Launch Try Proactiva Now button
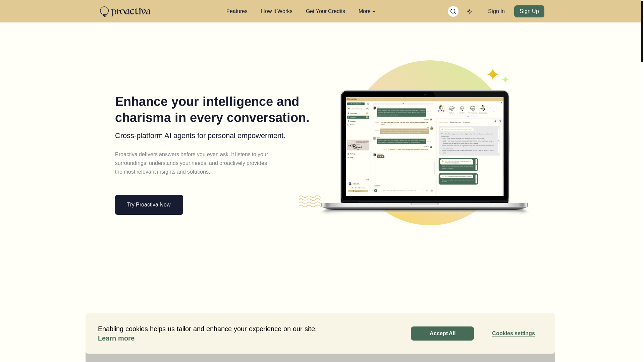 149,205
